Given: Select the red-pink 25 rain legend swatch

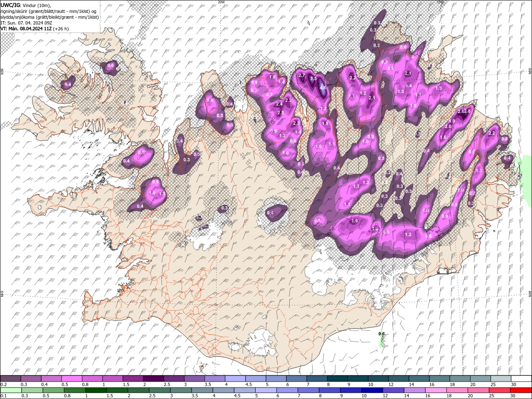Looking at the screenshot, I should pyautogui.click(x=499, y=390).
